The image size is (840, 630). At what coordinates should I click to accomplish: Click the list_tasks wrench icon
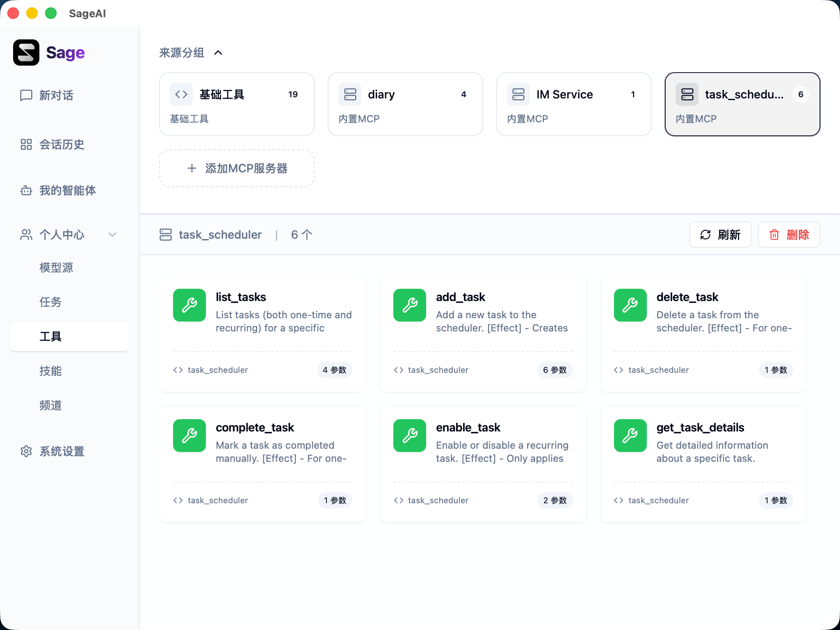[x=189, y=305]
